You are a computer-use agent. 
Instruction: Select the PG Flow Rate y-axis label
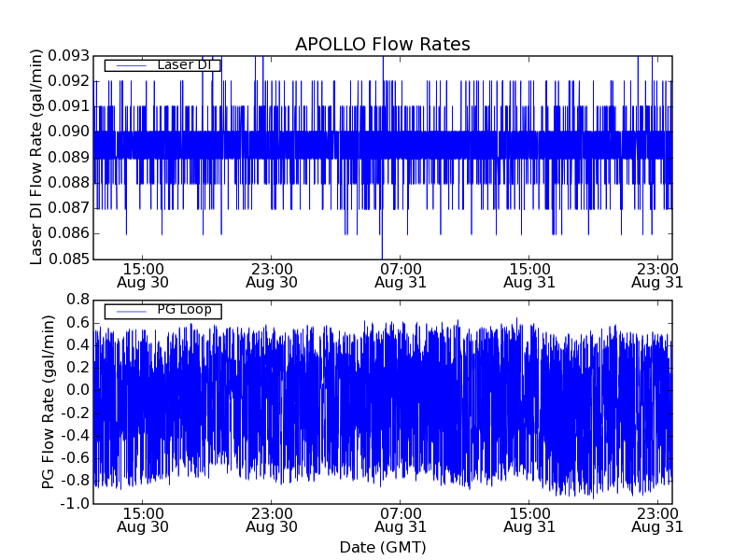[x=49, y=401]
